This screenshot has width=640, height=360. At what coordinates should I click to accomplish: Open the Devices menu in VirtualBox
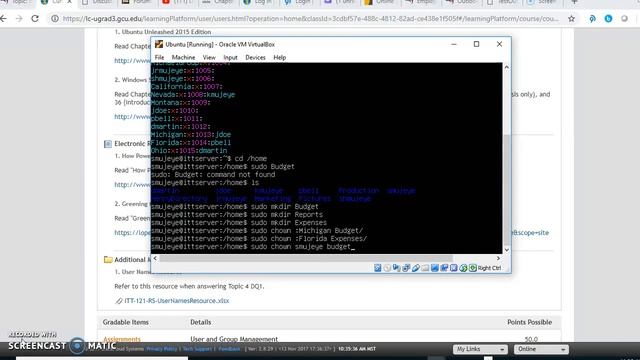point(256,58)
